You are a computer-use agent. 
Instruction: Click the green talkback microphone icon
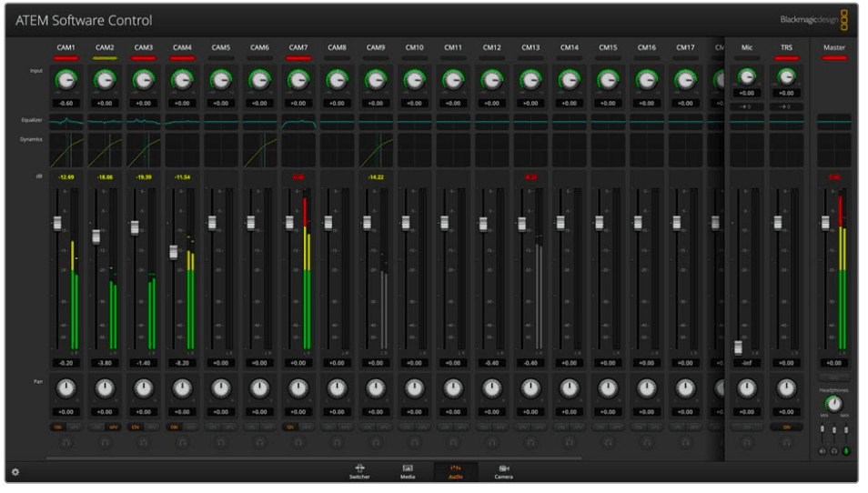coord(846,451)
